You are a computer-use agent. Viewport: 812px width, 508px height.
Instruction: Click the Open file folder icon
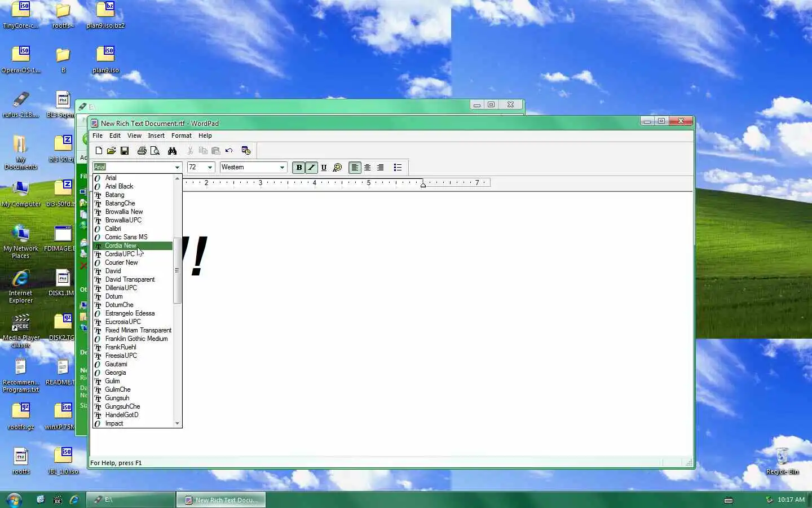click(112, 151)
